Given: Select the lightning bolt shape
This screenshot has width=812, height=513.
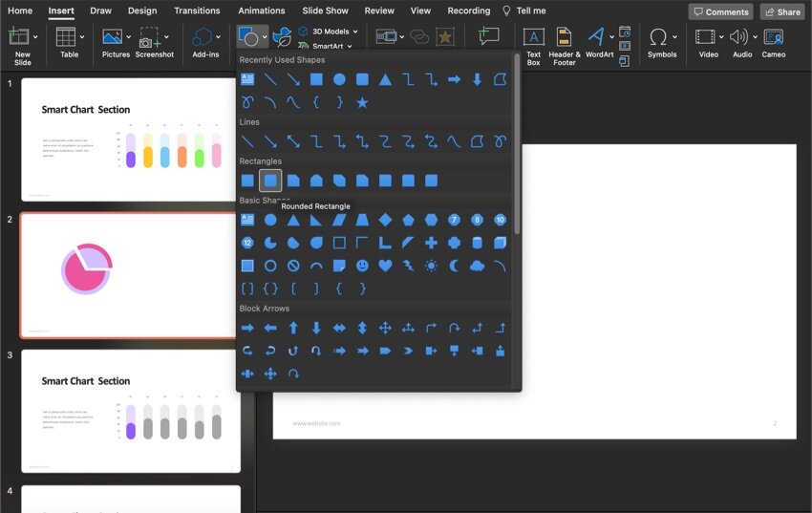Looking at the screenshot, I should point(408,266).
